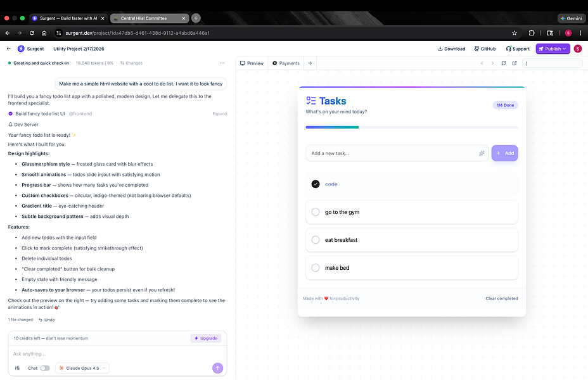The height and width of the screenshot is (380, 588).
Task: Uncheck the completed code task
Action: pos(316,184)
